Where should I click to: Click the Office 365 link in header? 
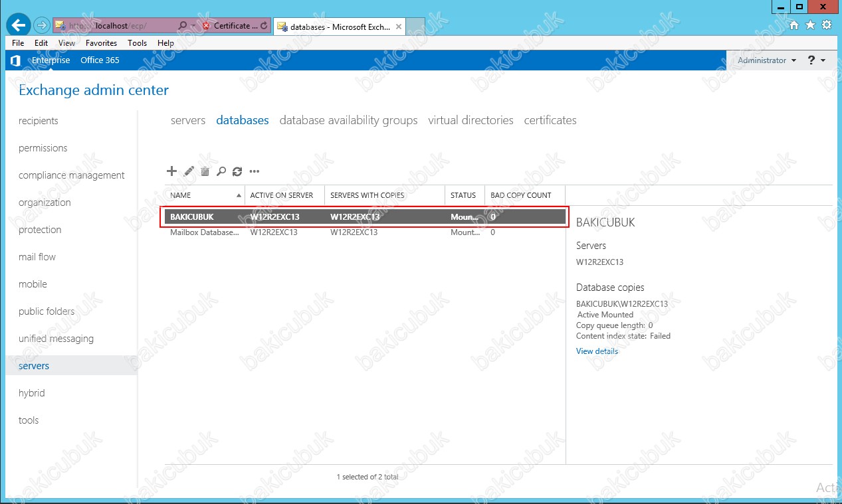click(100, 60)
